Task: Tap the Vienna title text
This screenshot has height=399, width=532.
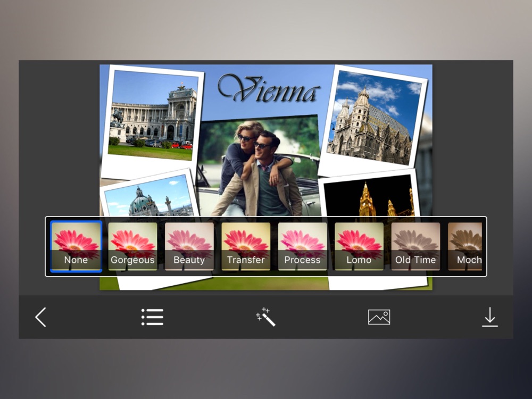Action: (268, 89)
